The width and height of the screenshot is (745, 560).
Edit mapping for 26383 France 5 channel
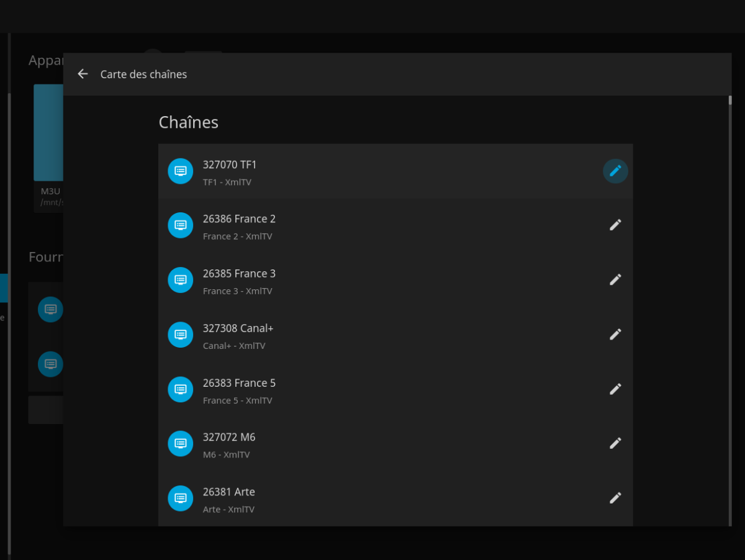pyautogui.click(x=615, y=389)
